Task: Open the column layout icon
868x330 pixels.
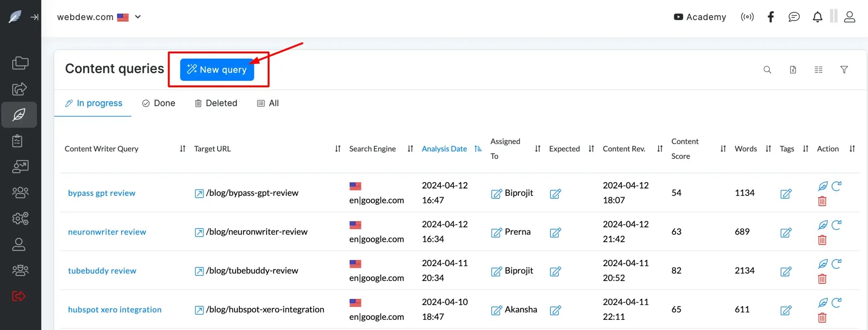Action: 818,70
